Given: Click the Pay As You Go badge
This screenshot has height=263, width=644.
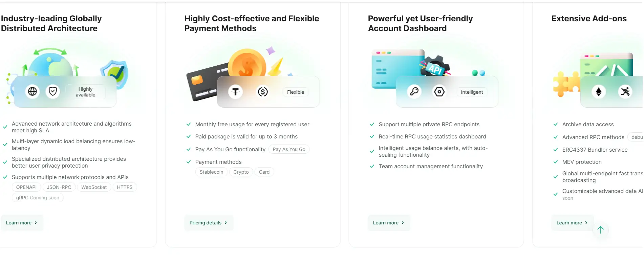Looking at the screenshot, I should pos(289,149).
